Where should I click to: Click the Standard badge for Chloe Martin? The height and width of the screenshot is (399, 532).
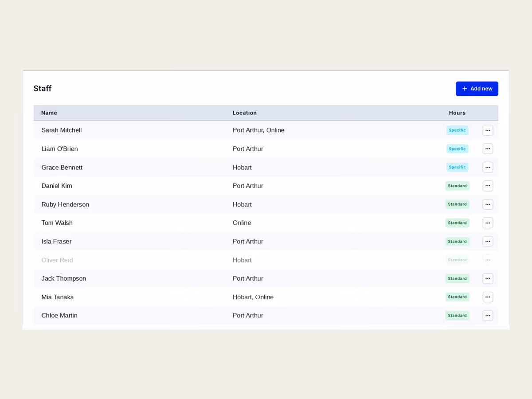(x=457, y=316)
